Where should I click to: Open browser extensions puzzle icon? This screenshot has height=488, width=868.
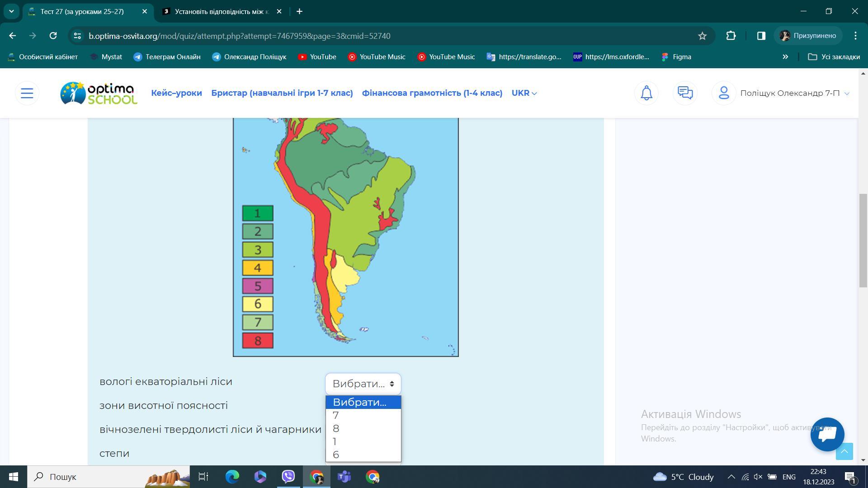(x=731, y=36)
